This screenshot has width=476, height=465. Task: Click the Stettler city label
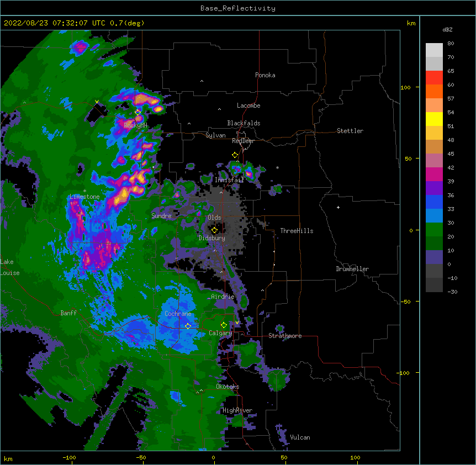350,131
